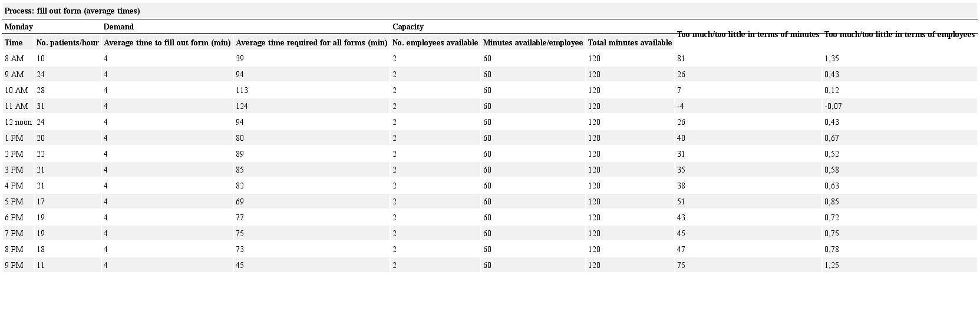980x331 pixels.
Task: Select the 'No. employees available' column header
Action: [x=435, y=43]
